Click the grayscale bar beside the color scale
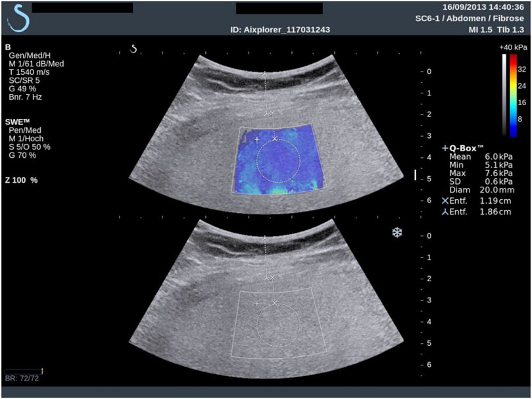Viewport: 532px width, 399px height. pyautogui.click(x=504, y=95)
